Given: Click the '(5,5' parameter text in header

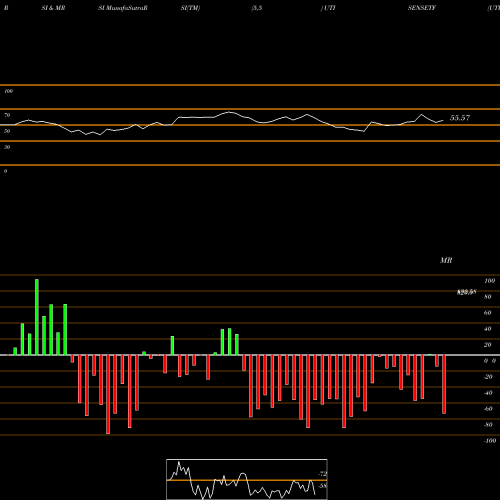Looking at the screenshot, I should [257, 8].
